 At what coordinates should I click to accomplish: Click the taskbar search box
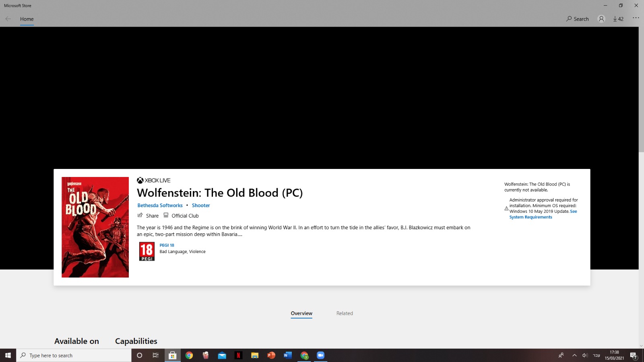coord(74,356)
